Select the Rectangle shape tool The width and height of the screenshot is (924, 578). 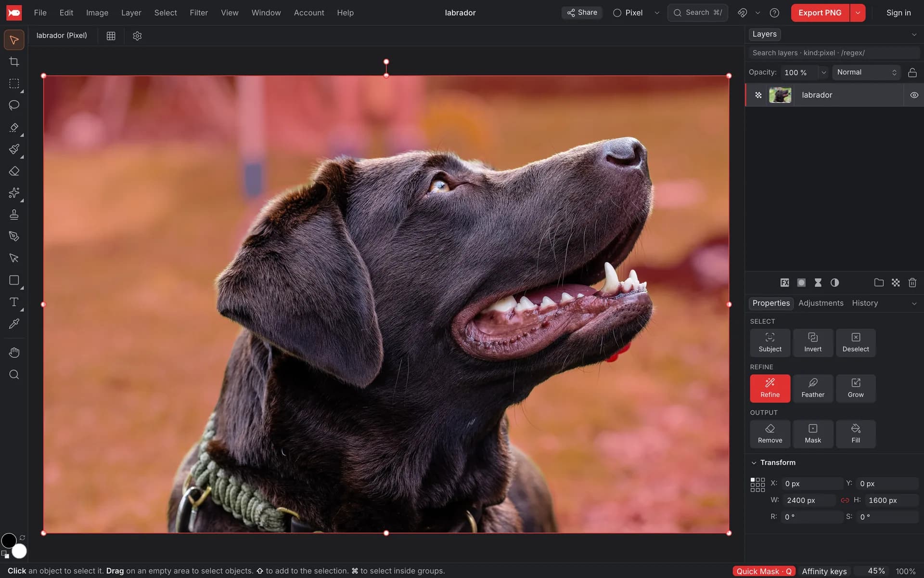click(14, 280)
